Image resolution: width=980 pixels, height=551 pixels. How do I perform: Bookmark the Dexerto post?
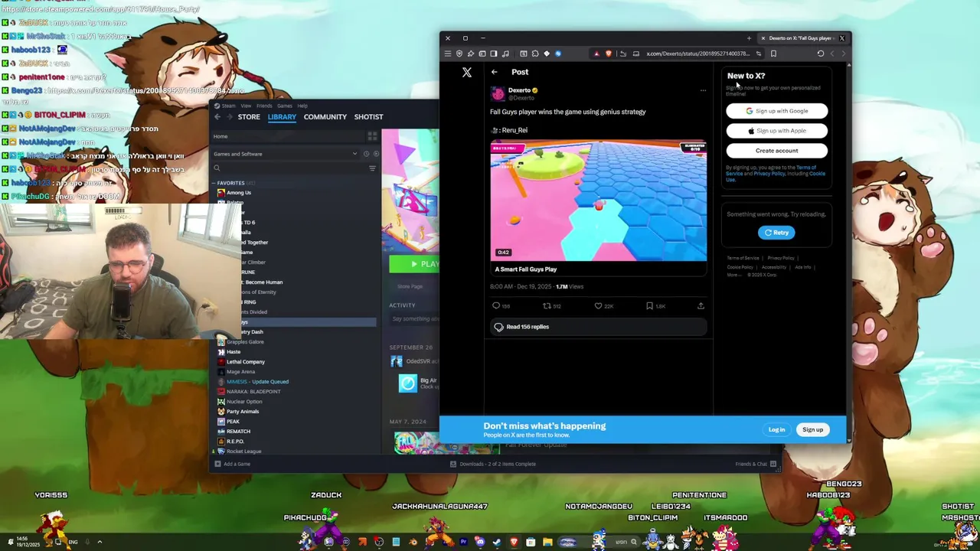(649, 306)
